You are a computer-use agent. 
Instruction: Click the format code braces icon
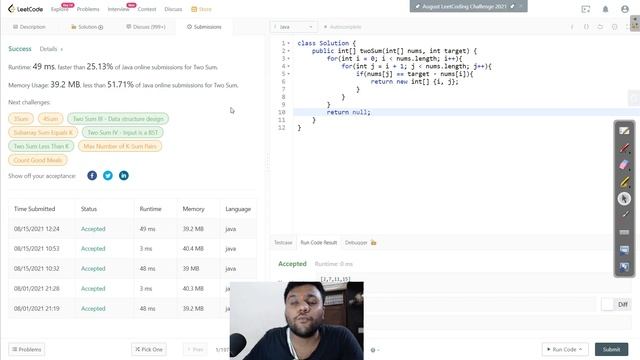586,27
